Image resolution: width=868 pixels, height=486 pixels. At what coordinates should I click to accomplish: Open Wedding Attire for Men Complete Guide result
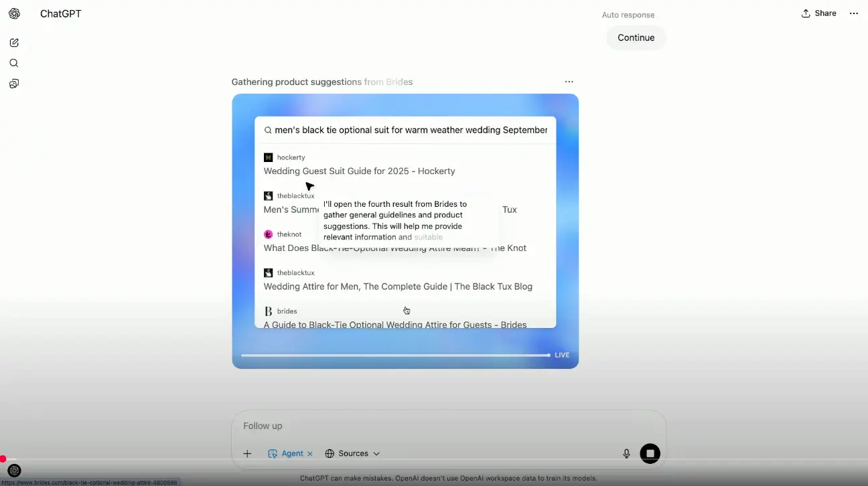pos(398,287)
